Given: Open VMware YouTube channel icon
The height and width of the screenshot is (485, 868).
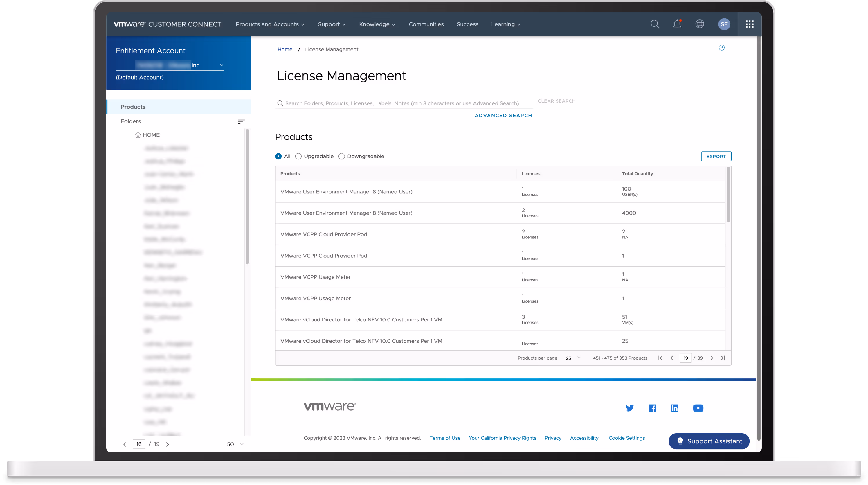Looking at the screenshot, I should click(x=698, y=408).
